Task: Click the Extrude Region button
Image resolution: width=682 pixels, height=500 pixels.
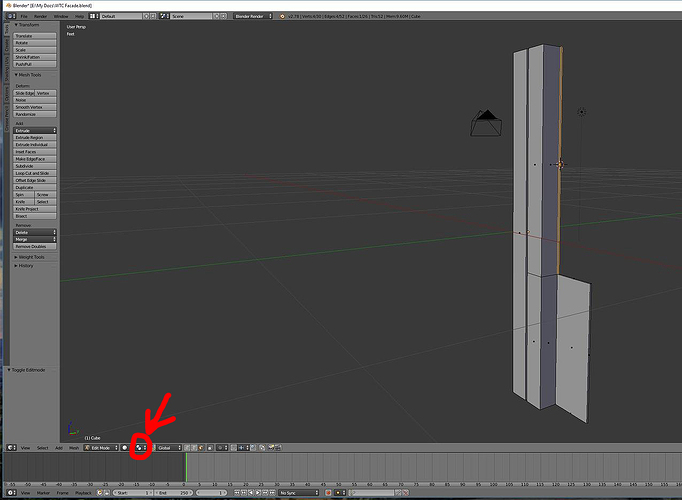Action: point(35,137)
